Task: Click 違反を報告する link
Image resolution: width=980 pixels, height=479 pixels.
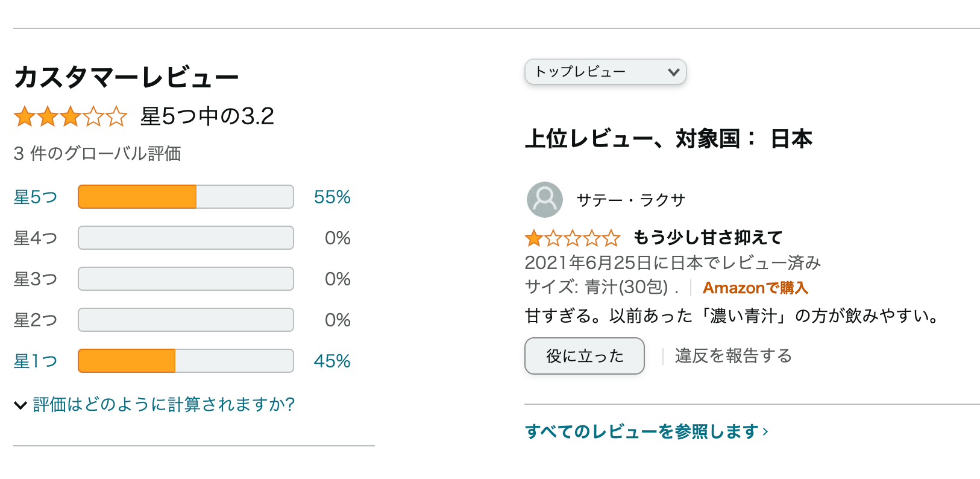Action: 733,356
